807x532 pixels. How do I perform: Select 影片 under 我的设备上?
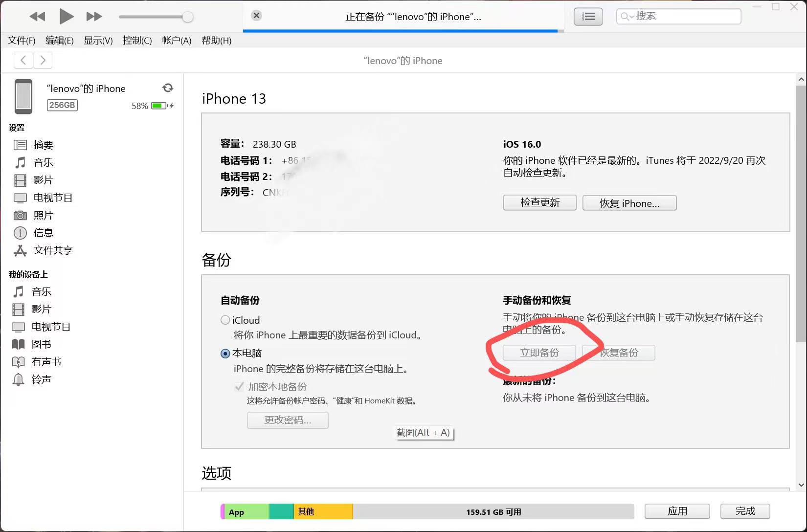pos(41,310)
